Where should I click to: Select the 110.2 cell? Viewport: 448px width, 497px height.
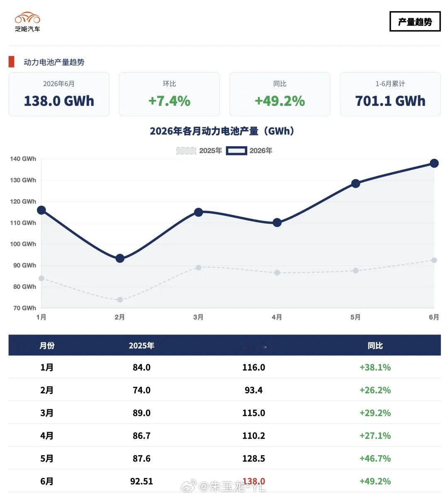[253, 436]
